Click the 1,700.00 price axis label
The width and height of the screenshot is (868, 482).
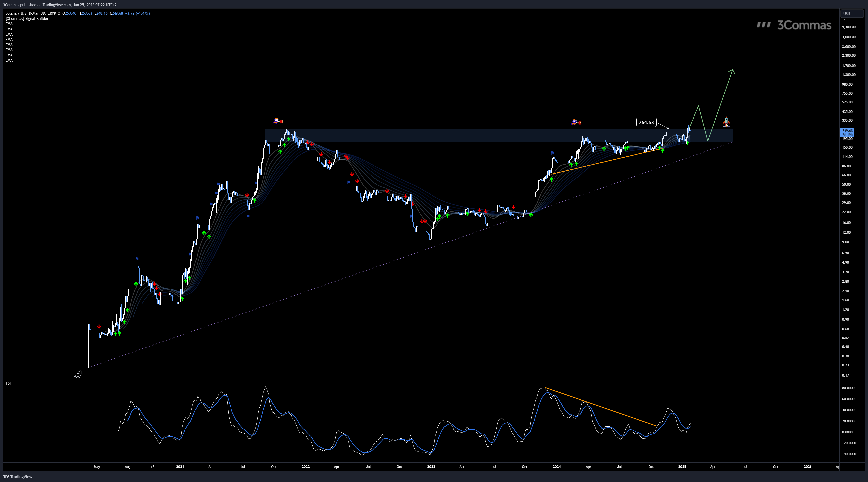tap(848, 66)
